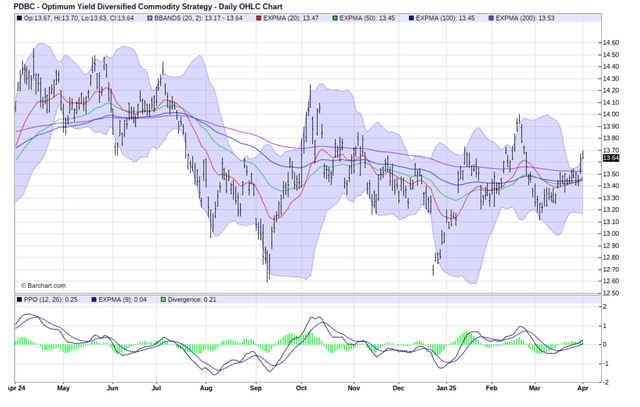Image resolution: width=640 pixels, height=407 pixels.
Task: Click the chart title PDBC Daily OHLC Chart
Action: coord(148,7)
